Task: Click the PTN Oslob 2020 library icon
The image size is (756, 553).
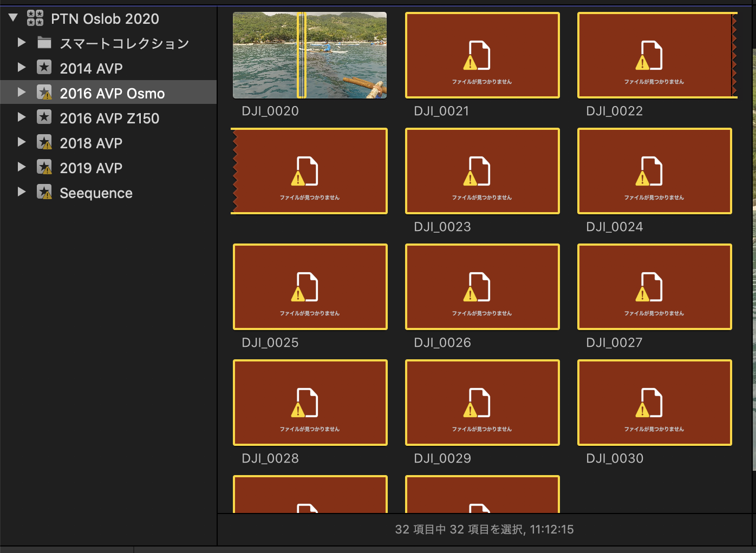Action: pyautogui.click(x=35, y=18)
